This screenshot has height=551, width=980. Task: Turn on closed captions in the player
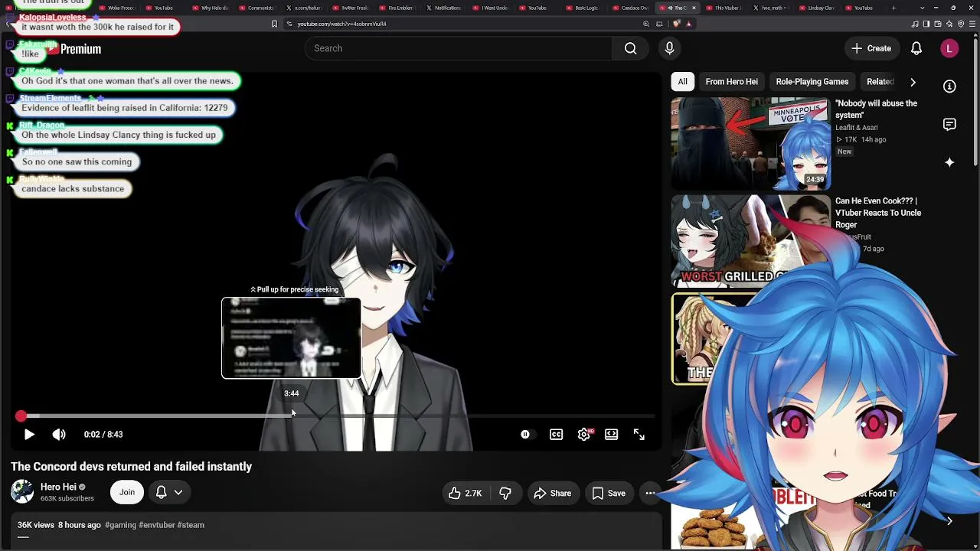557,435
